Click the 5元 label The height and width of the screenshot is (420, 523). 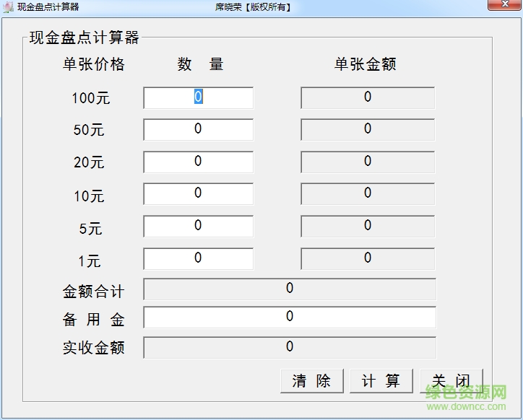[90, 229]
